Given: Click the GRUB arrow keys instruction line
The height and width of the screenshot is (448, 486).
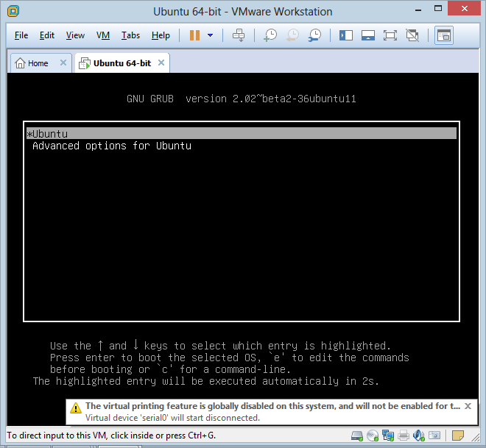Looking at the screenshot, I should 220,345.
